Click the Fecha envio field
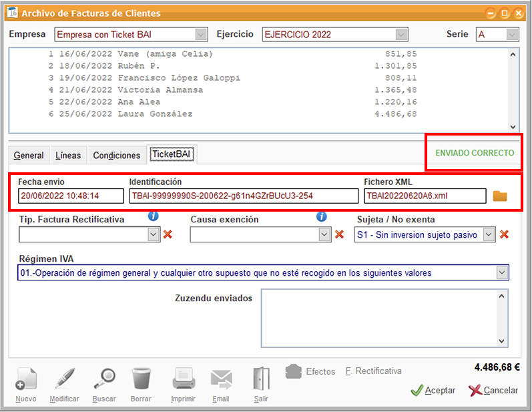 tap(71, 196)
